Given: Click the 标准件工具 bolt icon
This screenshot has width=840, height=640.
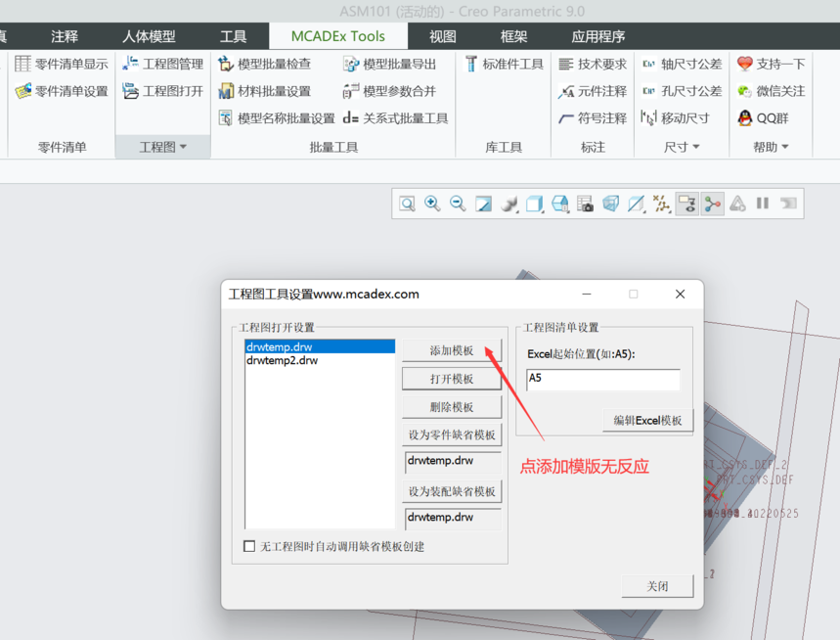Looking at the screenshot, I should (x=471, y=64).
